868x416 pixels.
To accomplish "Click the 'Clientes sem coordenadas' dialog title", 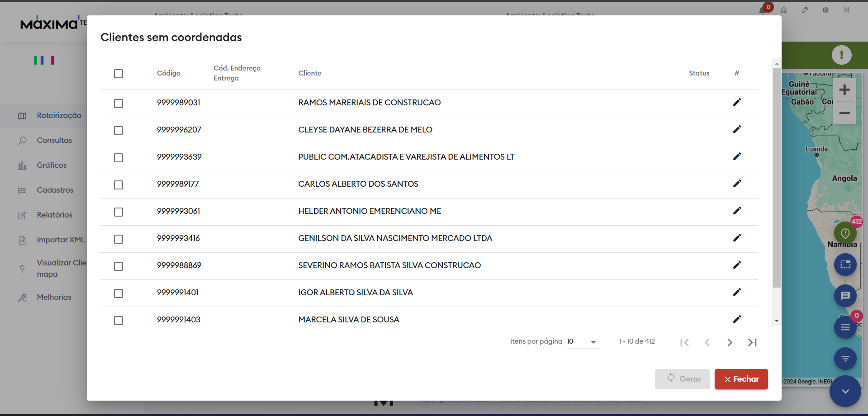I will [x=171, y=37].
